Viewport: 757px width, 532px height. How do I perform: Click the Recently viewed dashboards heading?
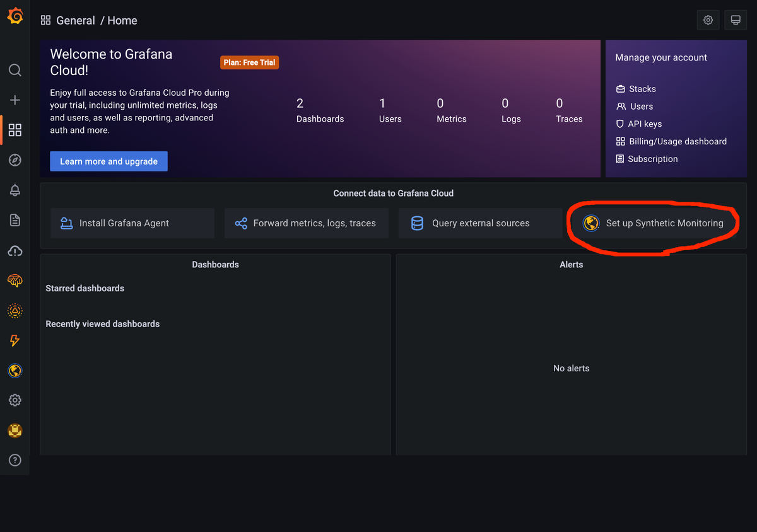pyautogui.click(x=103, y=324)
